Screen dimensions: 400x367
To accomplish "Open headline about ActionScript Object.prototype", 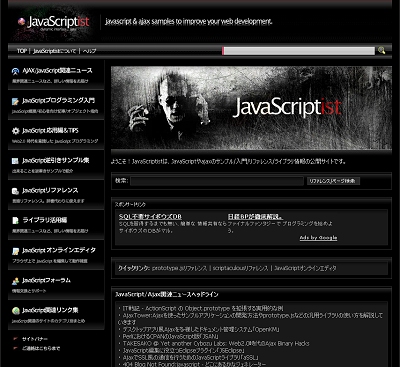I will [x=203, y=308].
